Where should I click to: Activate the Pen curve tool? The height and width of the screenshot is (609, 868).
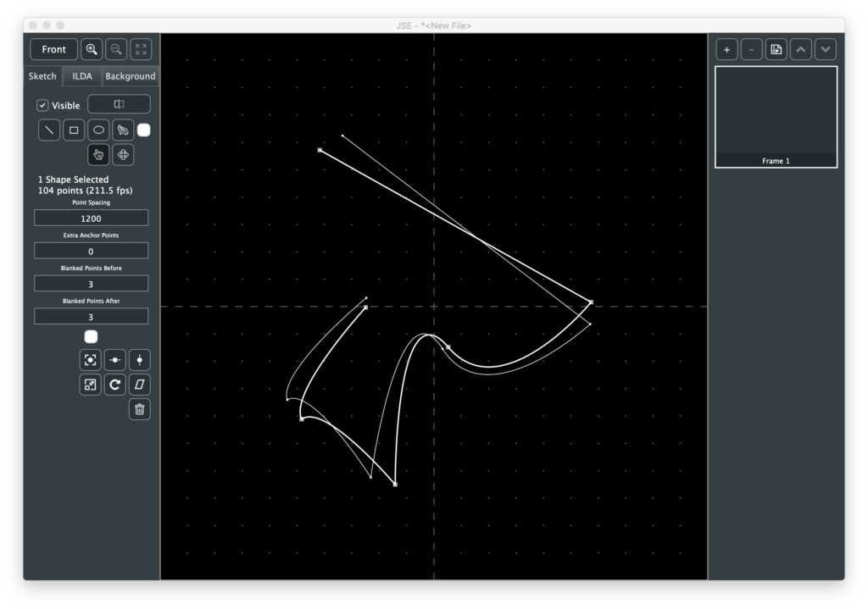123,130
